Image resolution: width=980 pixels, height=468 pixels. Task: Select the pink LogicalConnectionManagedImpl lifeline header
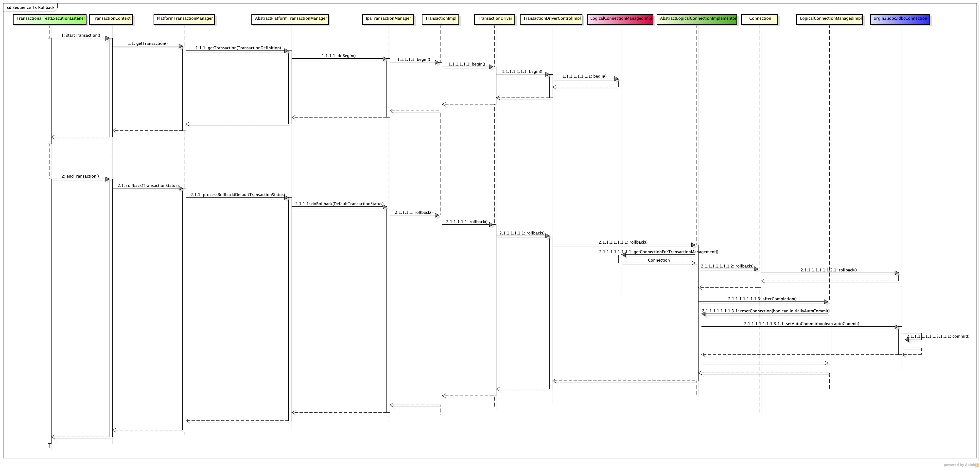coord(620,19)
